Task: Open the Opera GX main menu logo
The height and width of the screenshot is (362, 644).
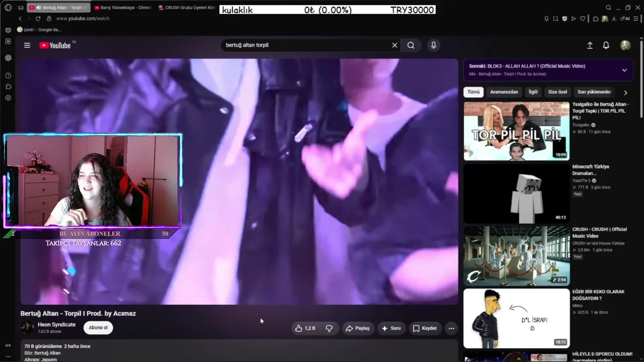Action: 8,8
